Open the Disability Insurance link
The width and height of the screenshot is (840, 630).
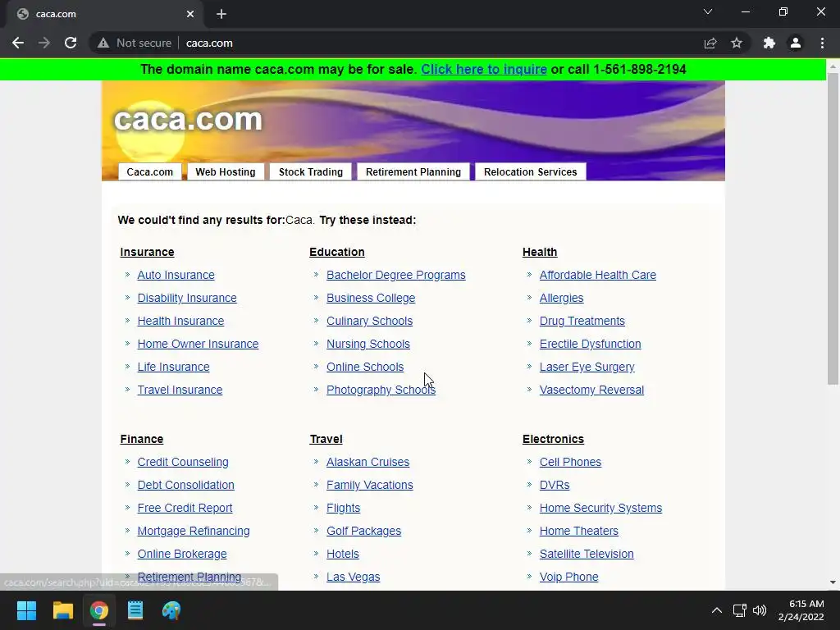point(187,298)
